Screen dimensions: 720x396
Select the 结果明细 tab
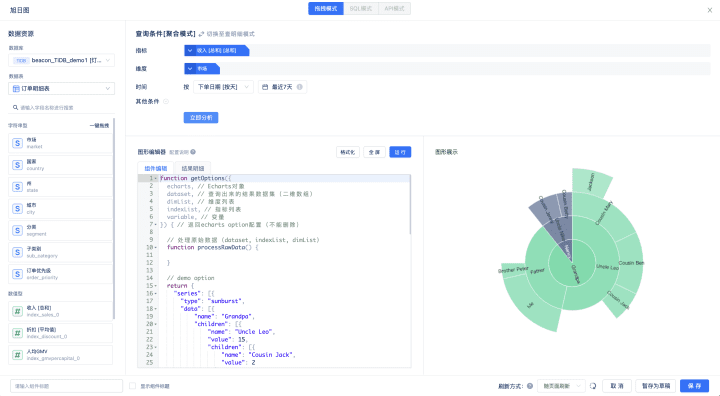point(193,168)
